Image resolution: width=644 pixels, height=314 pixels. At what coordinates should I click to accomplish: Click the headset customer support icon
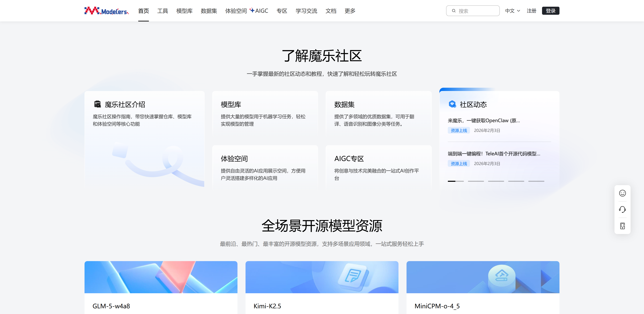click(x=622, y=209)
